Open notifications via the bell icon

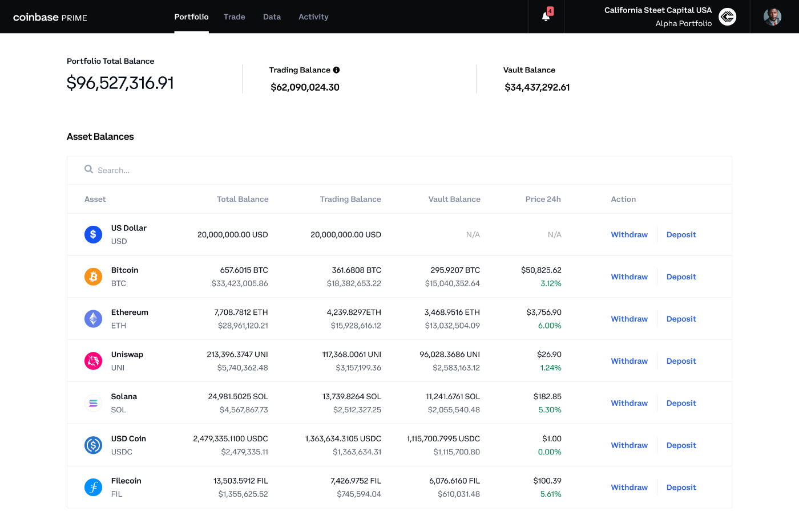point(546,17)
